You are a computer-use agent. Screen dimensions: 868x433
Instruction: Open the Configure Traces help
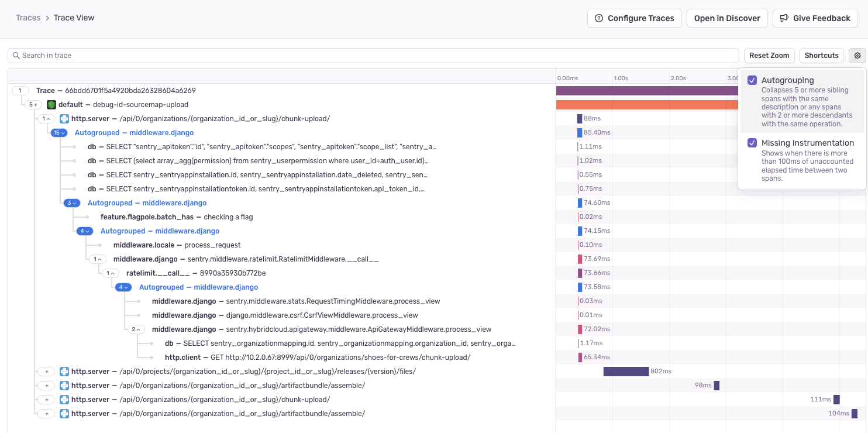click(635, 18)
